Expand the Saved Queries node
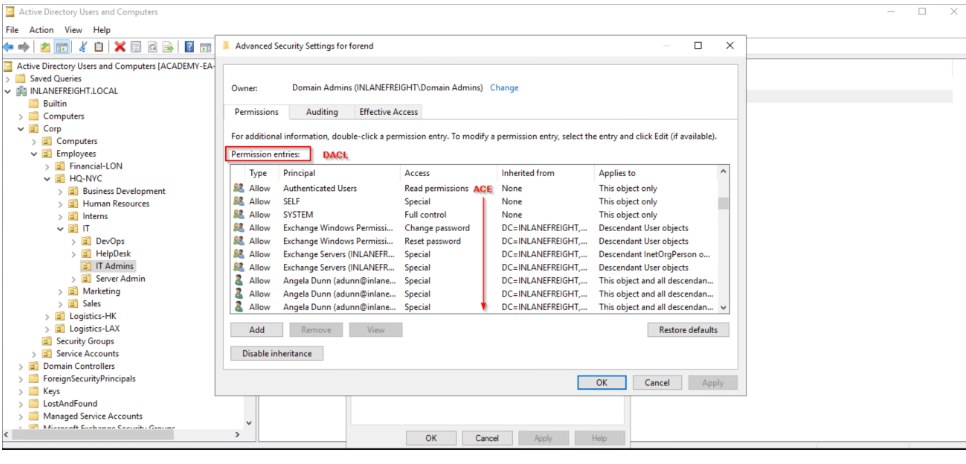This screenshot has width=966, height=464. tap(7, 79)
